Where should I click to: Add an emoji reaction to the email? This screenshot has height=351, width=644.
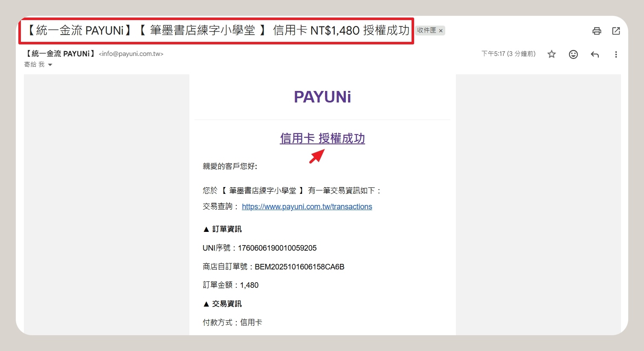click(x=573, y=54)
